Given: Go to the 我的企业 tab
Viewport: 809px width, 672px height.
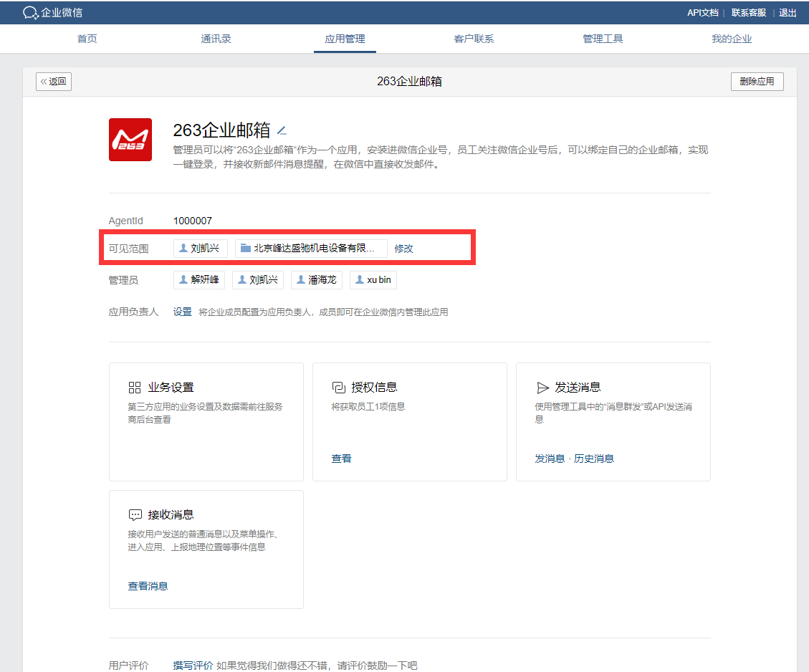Looking at the screenshot, I should pos(732,39).
